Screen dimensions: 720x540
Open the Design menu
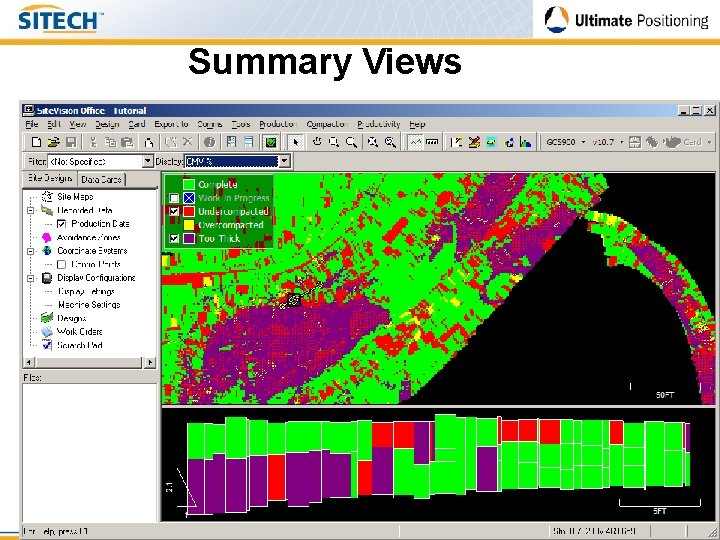click(107, 124)
